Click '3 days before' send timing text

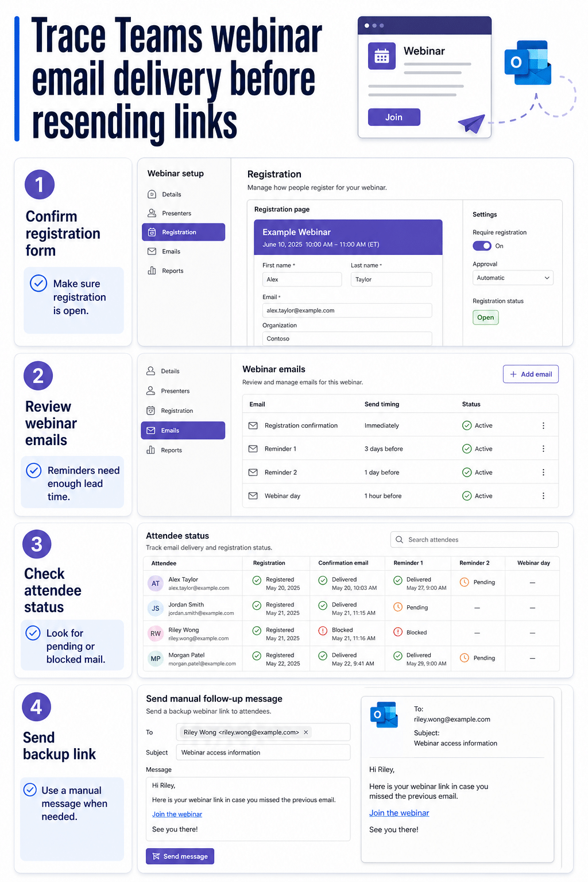384,449
